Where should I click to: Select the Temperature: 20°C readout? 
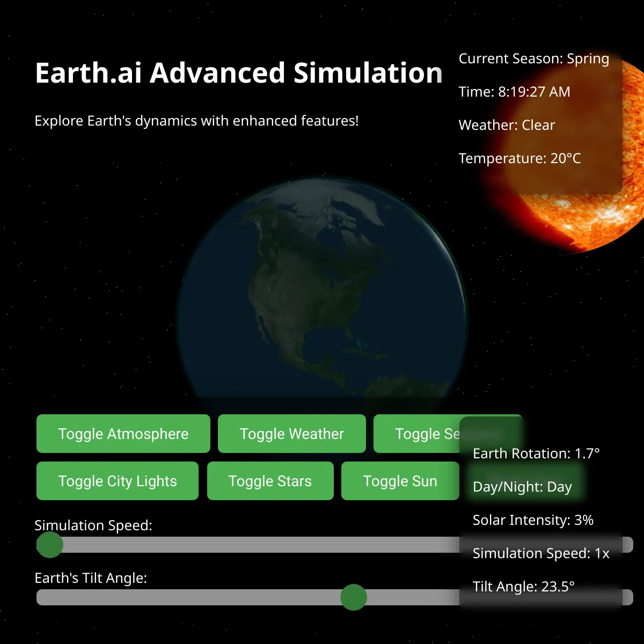pyautogui.click(x=519, y=158)
